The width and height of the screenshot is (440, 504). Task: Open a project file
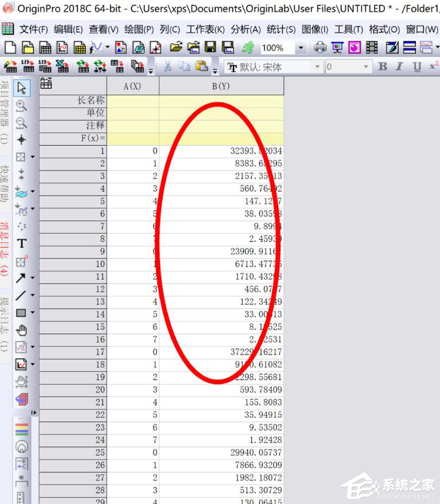[x=176, y=48]
